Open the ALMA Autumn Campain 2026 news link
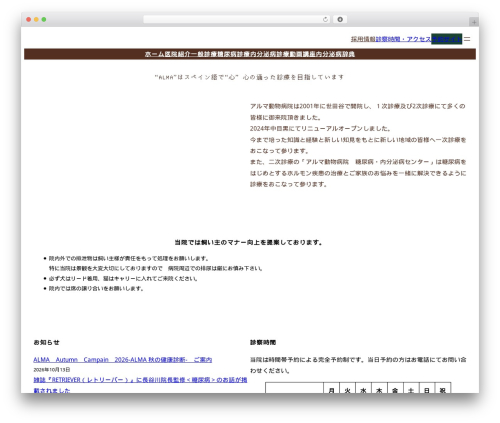500x423 pixels. [x=123, y=360]
